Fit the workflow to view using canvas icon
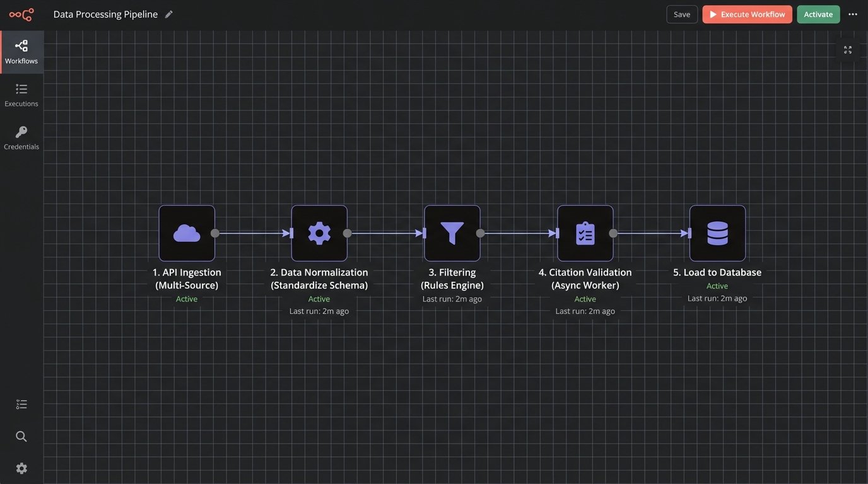This screenshot has width=868, height=484. click(847, 49)
